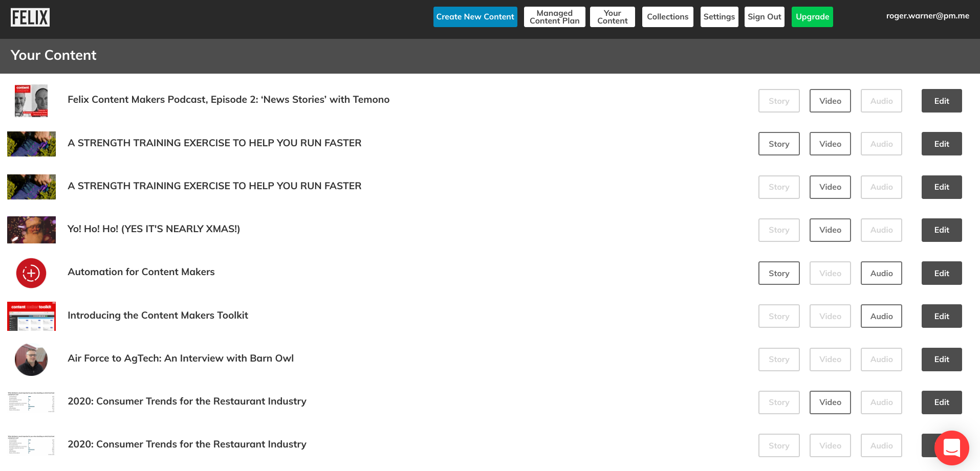Open Story for Automation for Content Makers
980x471 pixels.
click(778, 273)
